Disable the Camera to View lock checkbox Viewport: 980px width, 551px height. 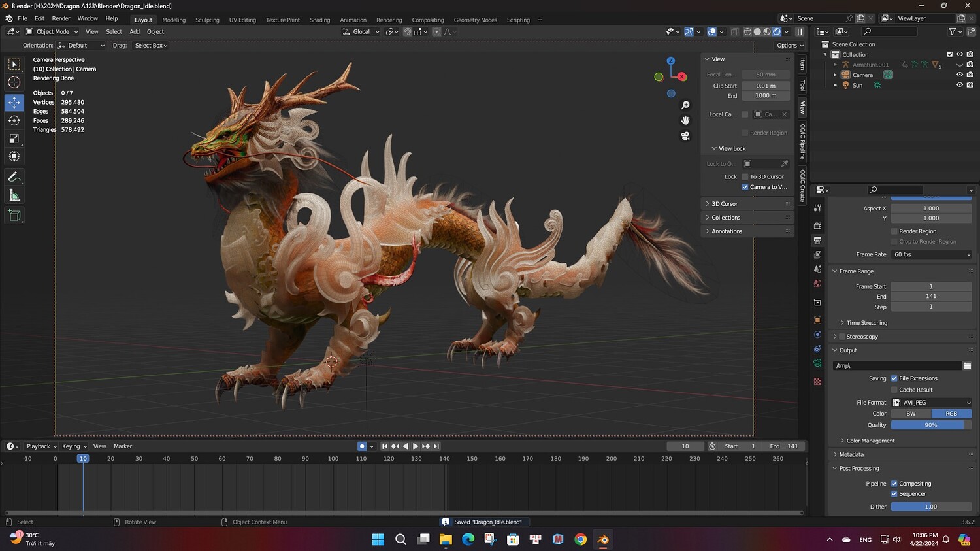pyautogui.click(x=745, y=187)
